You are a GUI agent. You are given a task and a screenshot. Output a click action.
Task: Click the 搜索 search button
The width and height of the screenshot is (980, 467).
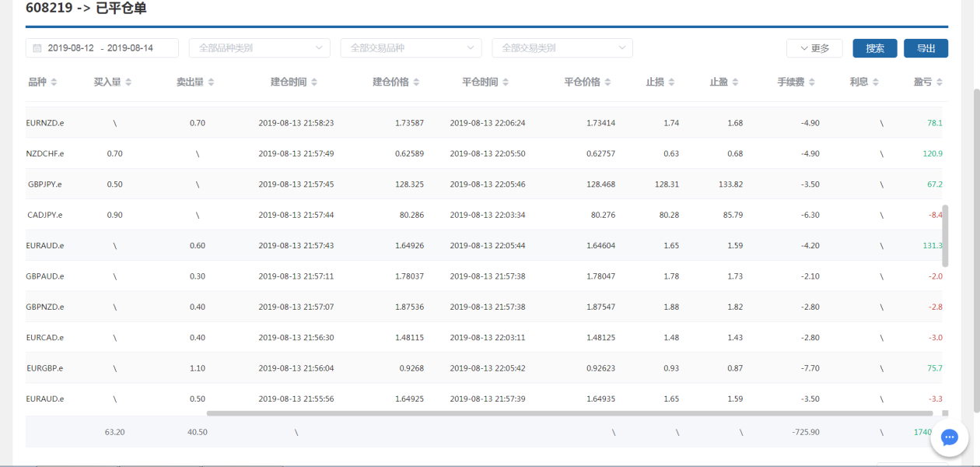(x=875, y=48)
